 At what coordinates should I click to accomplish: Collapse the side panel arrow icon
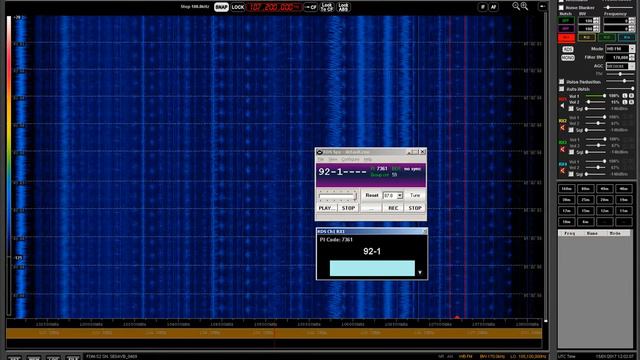(x=542, y=6)
